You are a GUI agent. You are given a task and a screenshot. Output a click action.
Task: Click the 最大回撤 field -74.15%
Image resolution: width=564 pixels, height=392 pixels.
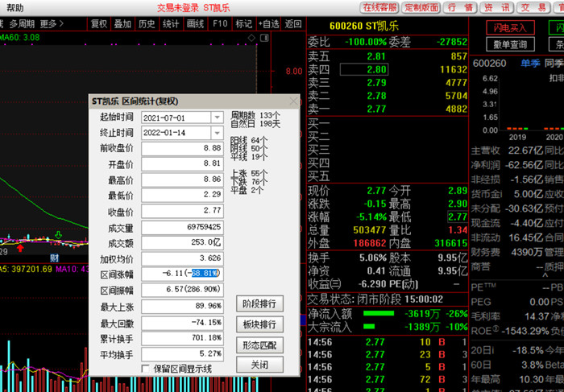(x=182, y=323)
